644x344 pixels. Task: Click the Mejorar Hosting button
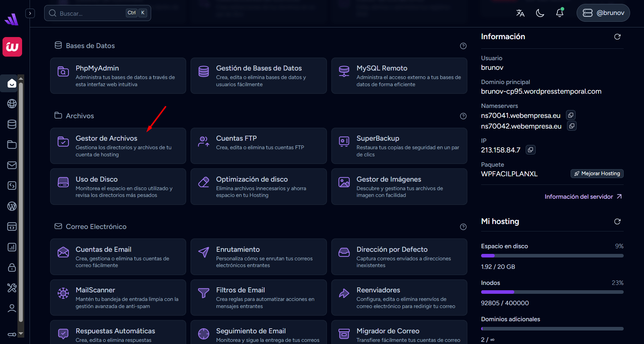point(597,174)
